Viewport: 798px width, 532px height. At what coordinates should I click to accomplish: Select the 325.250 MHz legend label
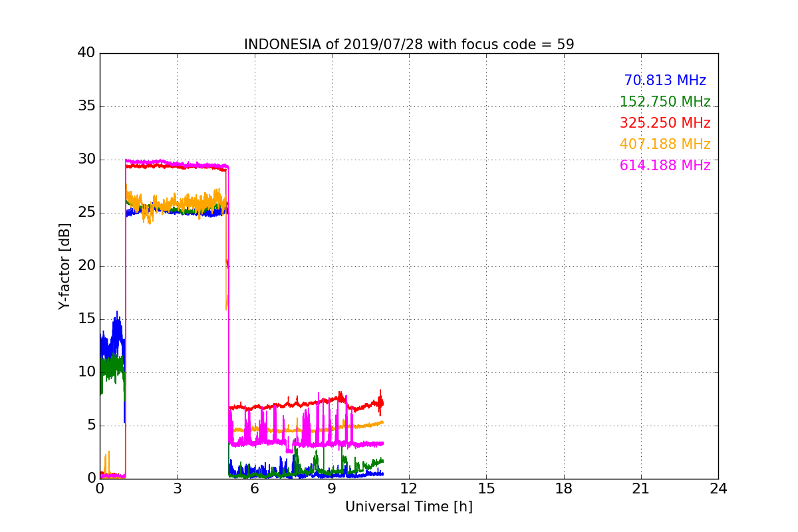pyautogui.click(x=665, y=123)
